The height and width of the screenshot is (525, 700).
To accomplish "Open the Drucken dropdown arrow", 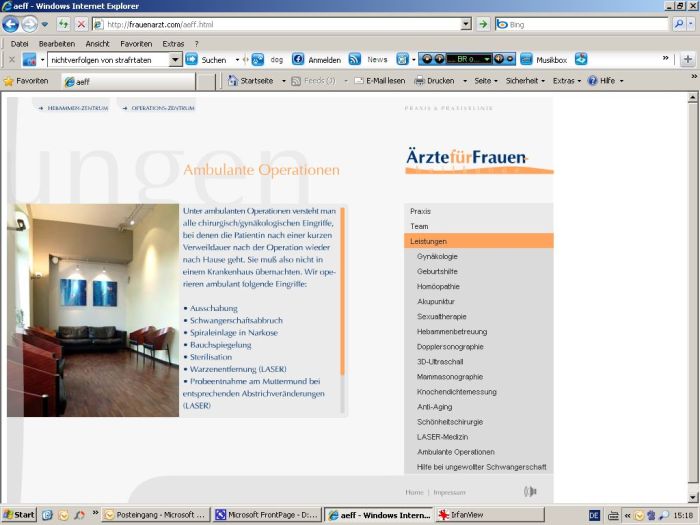I will 465,81.
